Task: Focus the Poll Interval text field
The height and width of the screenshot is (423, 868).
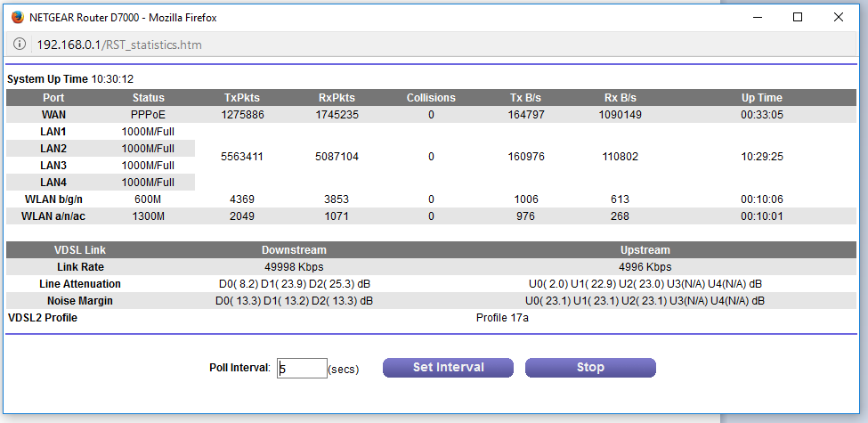Action: 302,368
